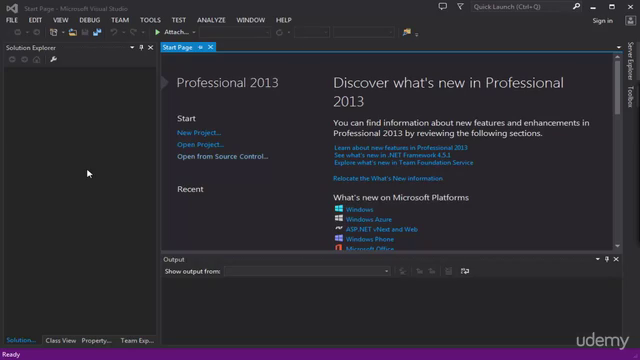Click the Save icon in toolbar
640x360 pixels.
pos(85,32)
